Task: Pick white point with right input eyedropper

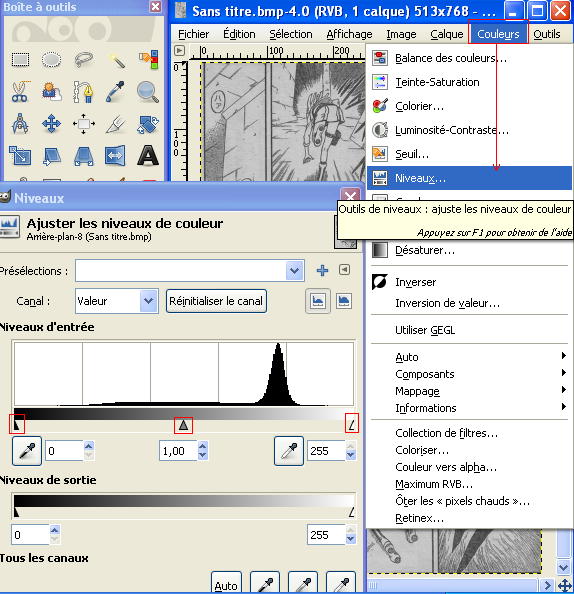Action: pyautogui.click(x=289, y=451)
